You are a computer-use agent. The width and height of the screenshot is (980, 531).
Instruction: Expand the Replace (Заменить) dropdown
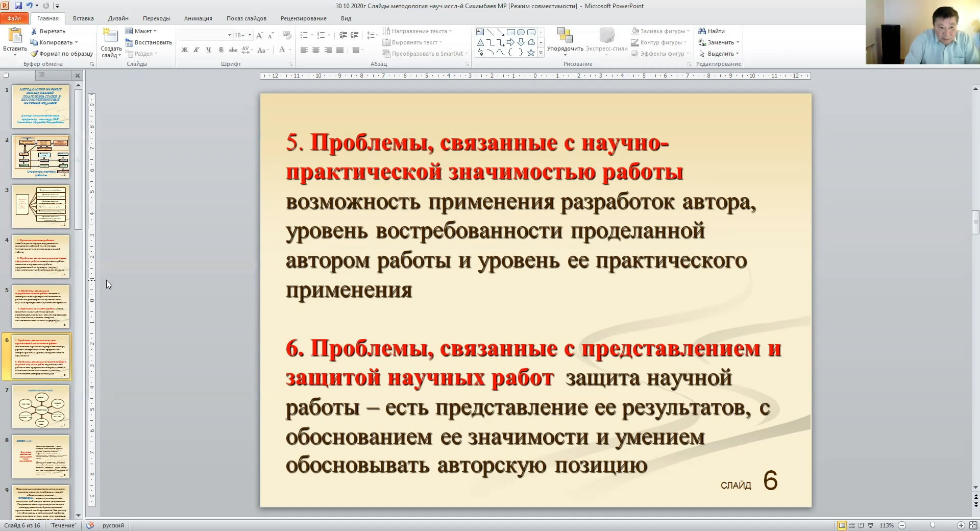pos(738,42)
